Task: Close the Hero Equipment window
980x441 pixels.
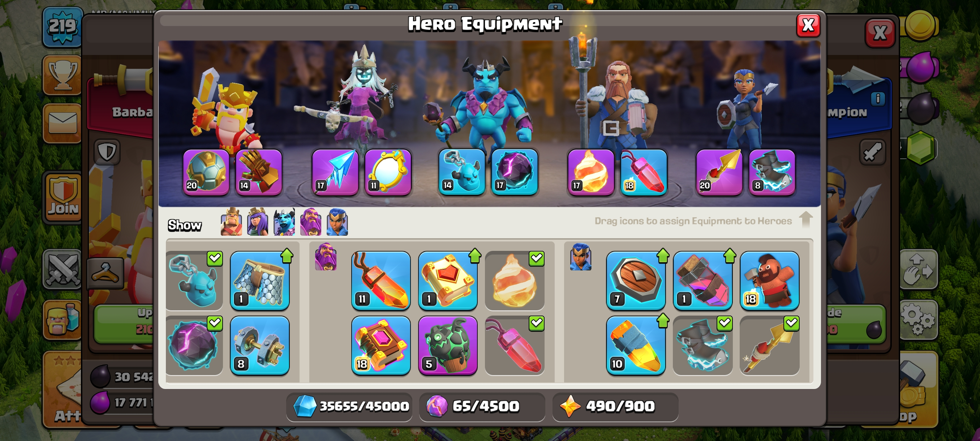Action: tap(808, 26)
